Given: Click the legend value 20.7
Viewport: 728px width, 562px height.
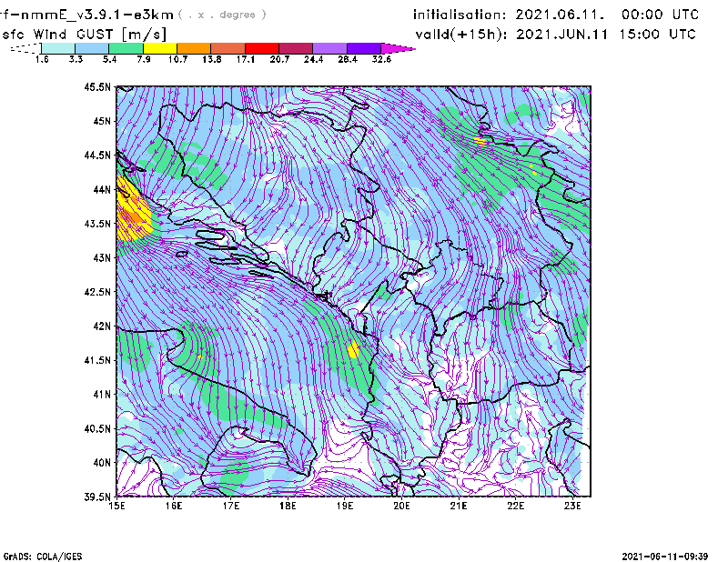Looking at the screenshot, I should [x=279, y=59].
